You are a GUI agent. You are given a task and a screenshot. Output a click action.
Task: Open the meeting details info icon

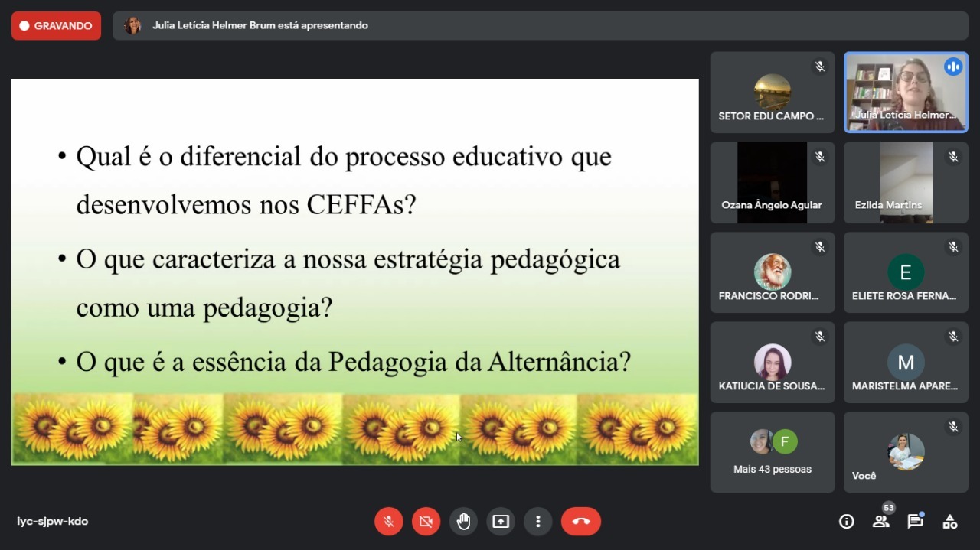[x=847, y=522]
